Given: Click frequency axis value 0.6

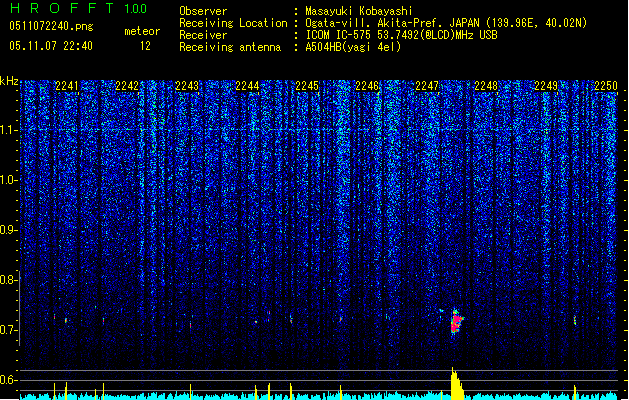Looking at the screenshot, I should (8, 380).
